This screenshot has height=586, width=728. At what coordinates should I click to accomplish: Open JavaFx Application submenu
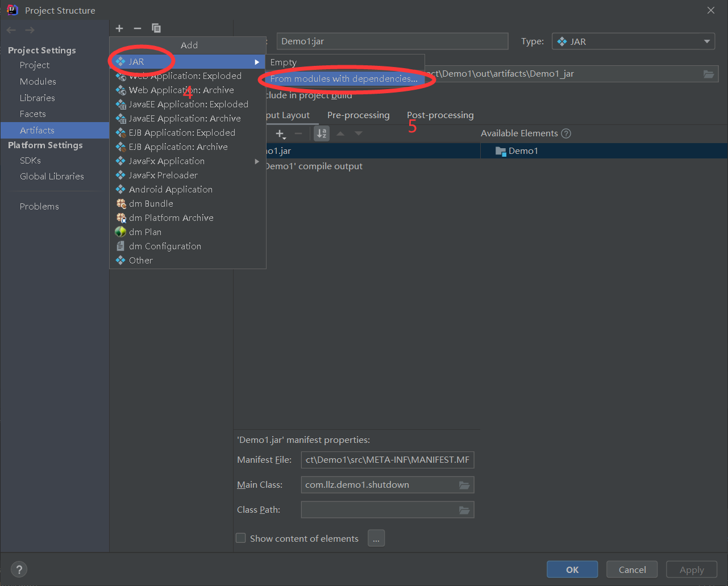tap(188, 161)
